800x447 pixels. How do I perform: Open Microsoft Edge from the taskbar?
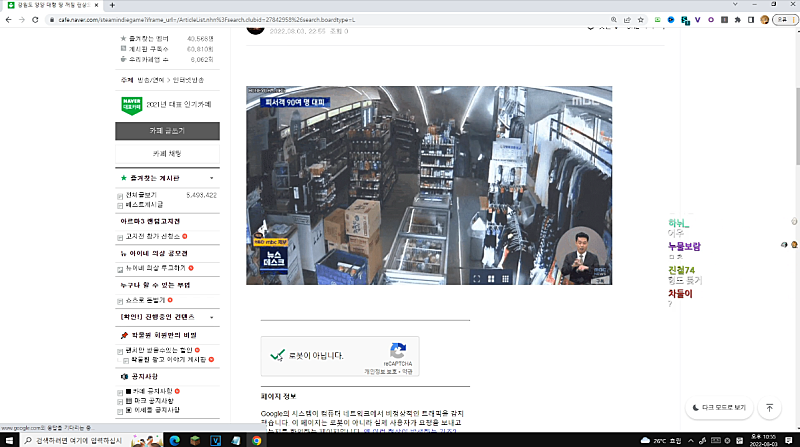(172, 440)
